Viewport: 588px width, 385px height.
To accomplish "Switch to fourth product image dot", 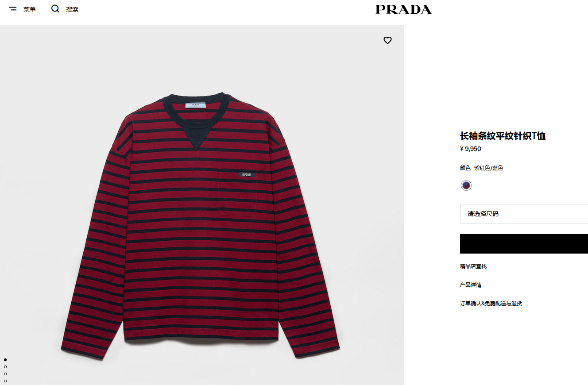I will pyautogui.click(x=5, y=381).
